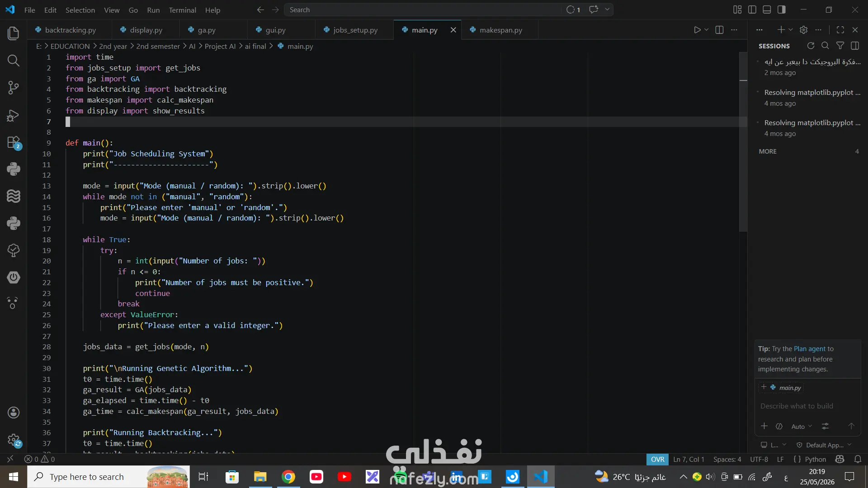This screenshot has height=488, width=868.
Task: Show hidden system tray icons chevron
Action: [683, 477]
